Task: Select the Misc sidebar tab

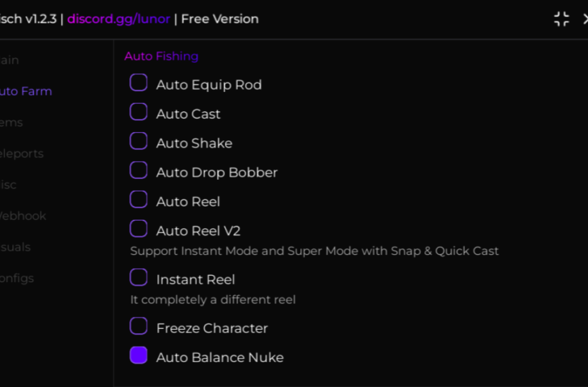Action: (8, 185)
